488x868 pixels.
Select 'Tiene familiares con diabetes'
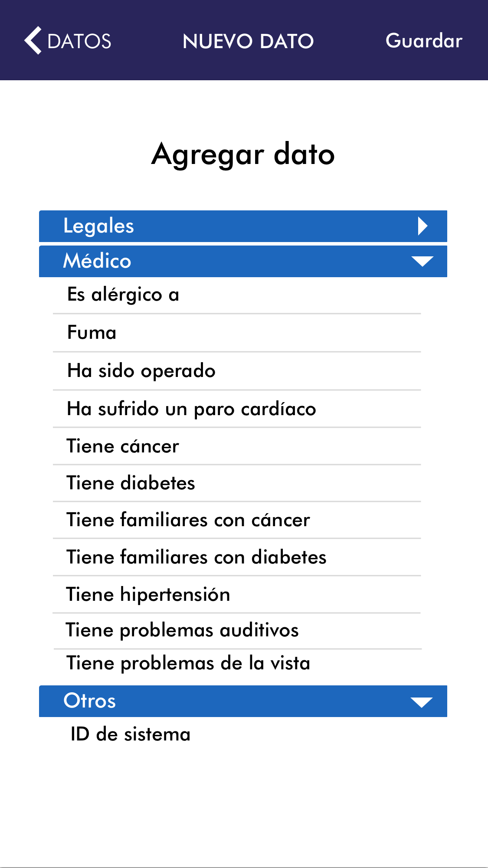coord(196,557)
